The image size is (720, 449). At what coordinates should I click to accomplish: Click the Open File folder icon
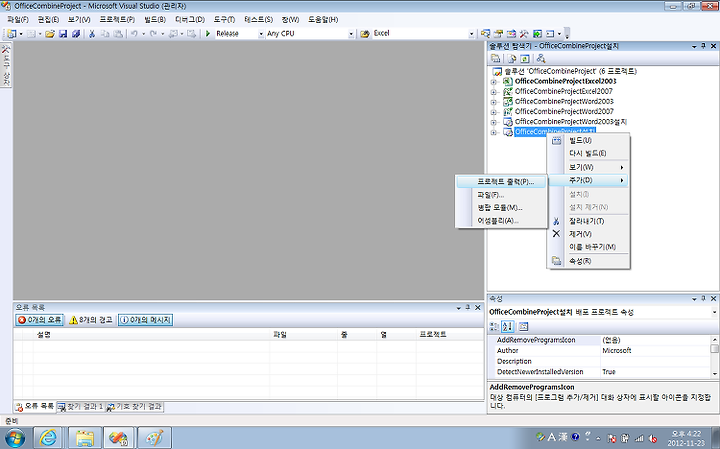point(50,34)
